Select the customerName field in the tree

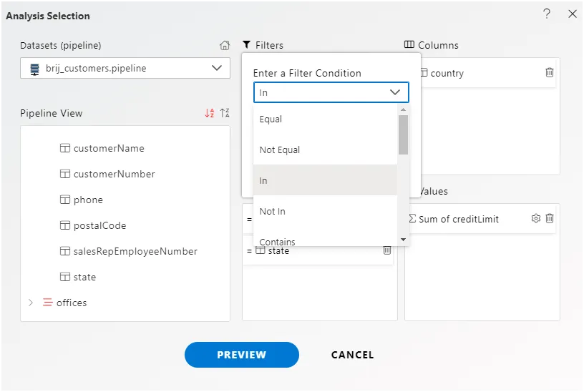tap(109, 149)
